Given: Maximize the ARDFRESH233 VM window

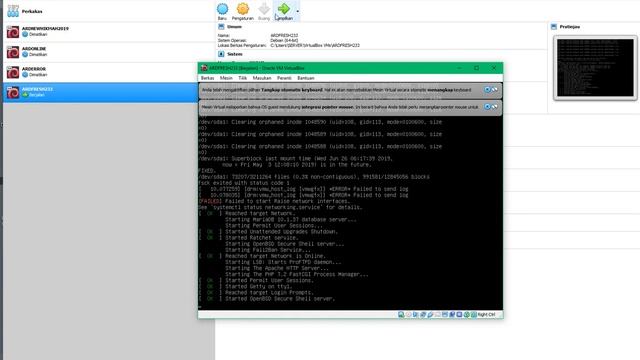Looking at the screenshot, I should point(476,68).
